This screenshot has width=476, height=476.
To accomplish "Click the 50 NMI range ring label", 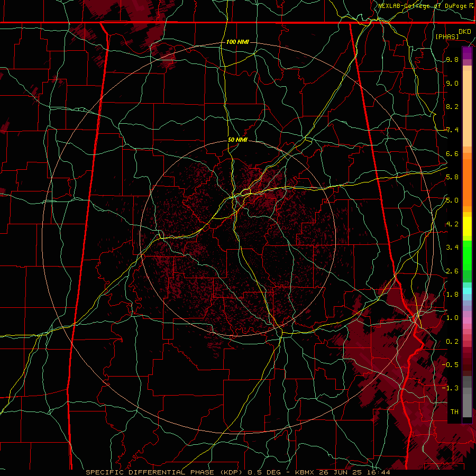I will point(237,140).
